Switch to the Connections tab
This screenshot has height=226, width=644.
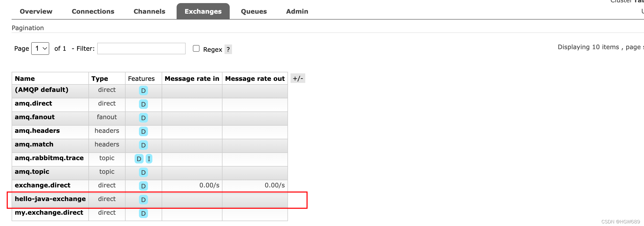tap(93, 11)
